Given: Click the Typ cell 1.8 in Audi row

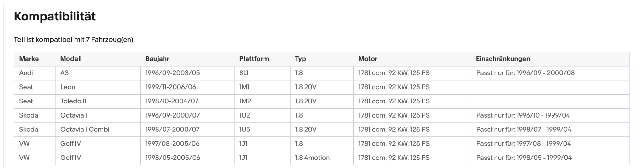Looking at the screenshot, I should pyautogui.click(x=322, y=73).
